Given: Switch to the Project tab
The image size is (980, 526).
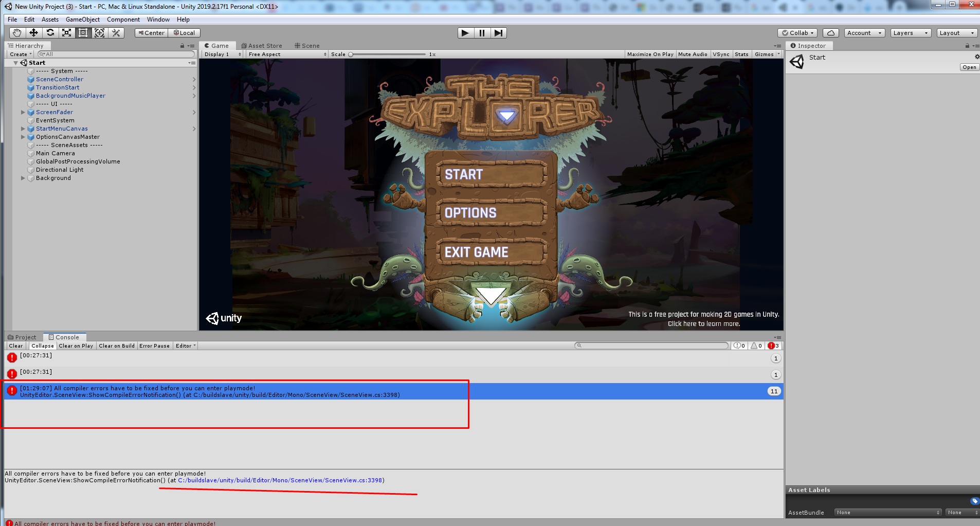Looking at the screenshot, I should point(22,337).
